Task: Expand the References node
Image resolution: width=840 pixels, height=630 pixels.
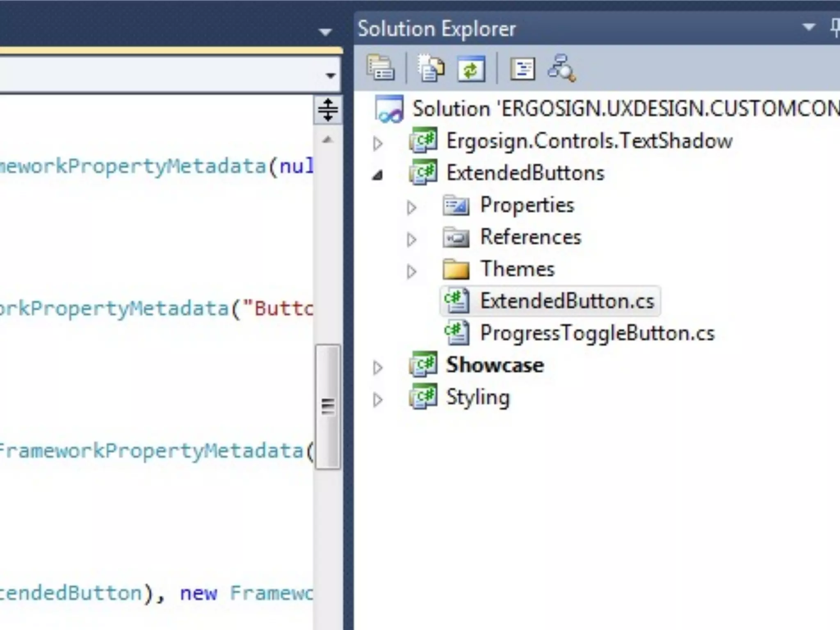Action: click(411, 240)
